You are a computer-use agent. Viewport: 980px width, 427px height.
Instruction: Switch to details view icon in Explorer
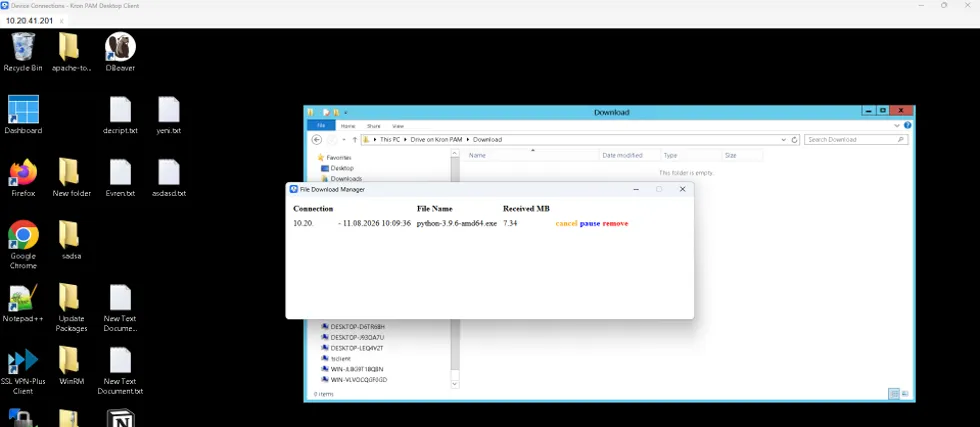[x=894, y=393]
